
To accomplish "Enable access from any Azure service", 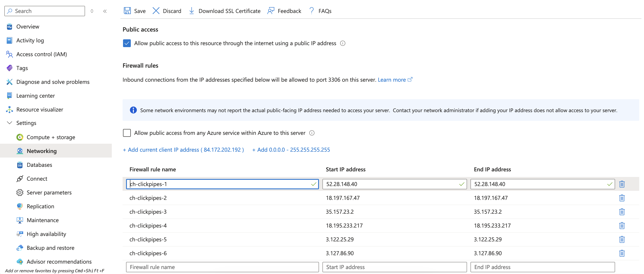I will tap(127, 133).
